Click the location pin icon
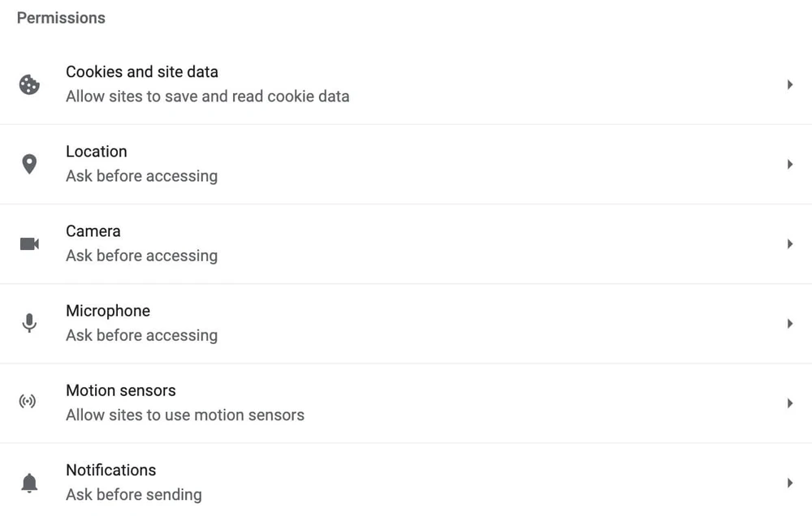Viewport: 812px width, 516px height. point(29,164)
